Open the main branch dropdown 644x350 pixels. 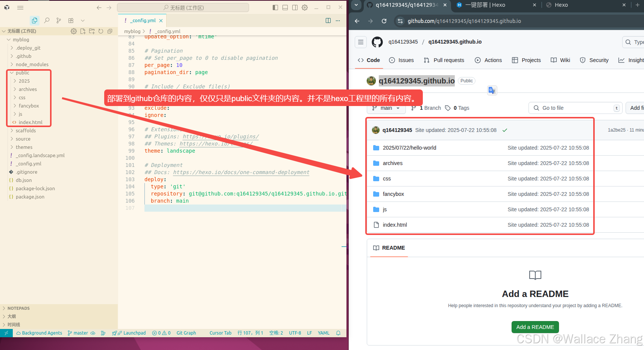(386, 108)
